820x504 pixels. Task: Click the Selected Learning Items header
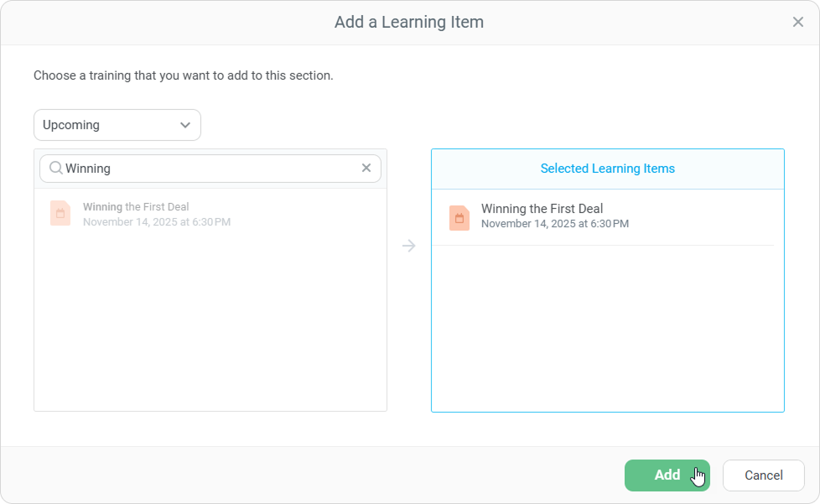click(607, 169)
